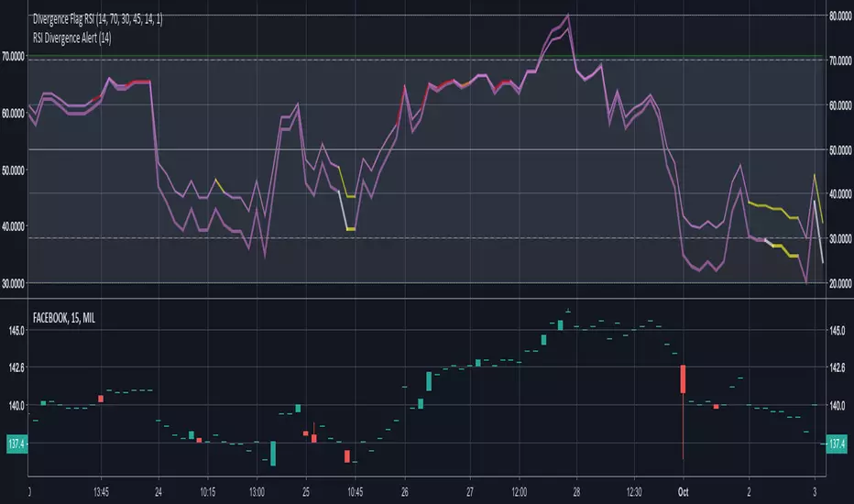Click the 12:30 time axis label
The image size is (854, 504).
click(634, 492)
